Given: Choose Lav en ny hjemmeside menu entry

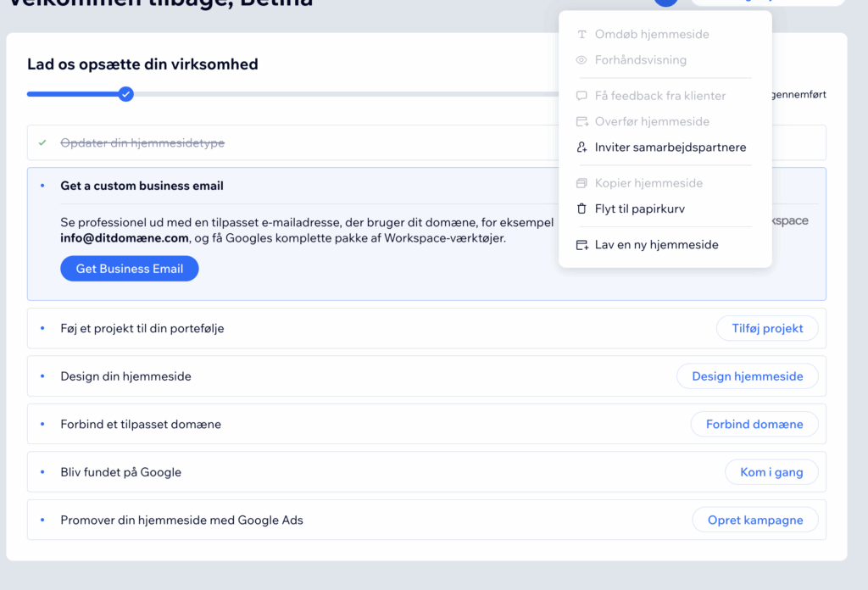Looking at the screenshot, I should [x=656, y=245].
